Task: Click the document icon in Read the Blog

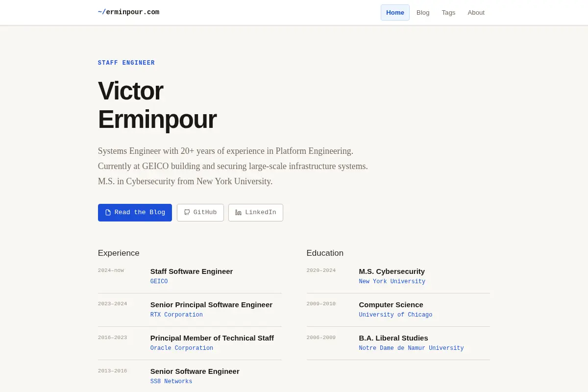Action: point(108,213)
